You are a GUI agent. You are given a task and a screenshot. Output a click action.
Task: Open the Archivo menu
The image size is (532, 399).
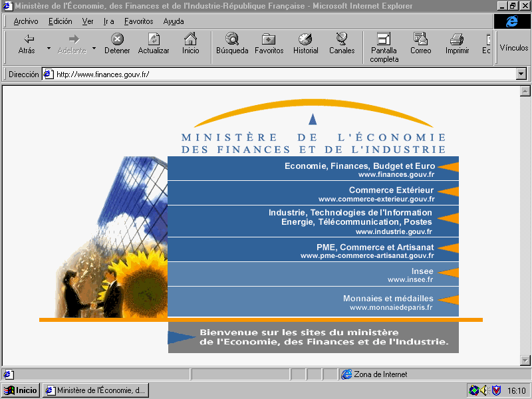point(26,21)
